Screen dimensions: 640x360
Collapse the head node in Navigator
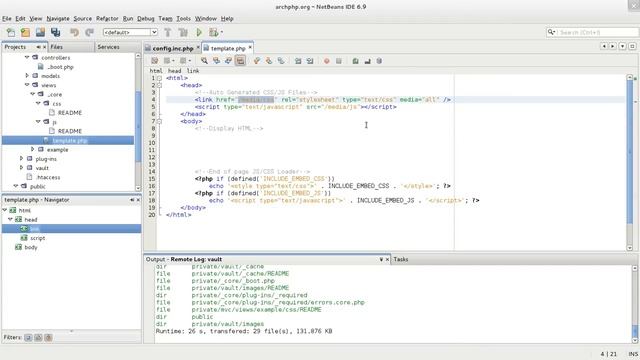[x=10, y=220]
